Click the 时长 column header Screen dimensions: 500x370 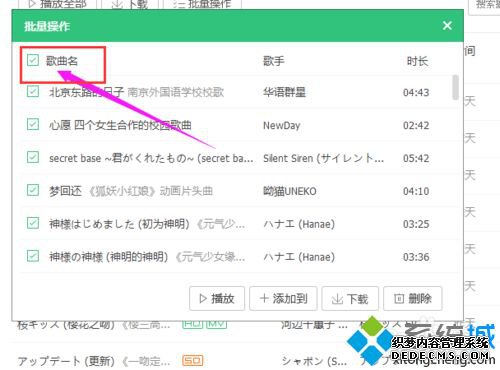tap(417, 61)
